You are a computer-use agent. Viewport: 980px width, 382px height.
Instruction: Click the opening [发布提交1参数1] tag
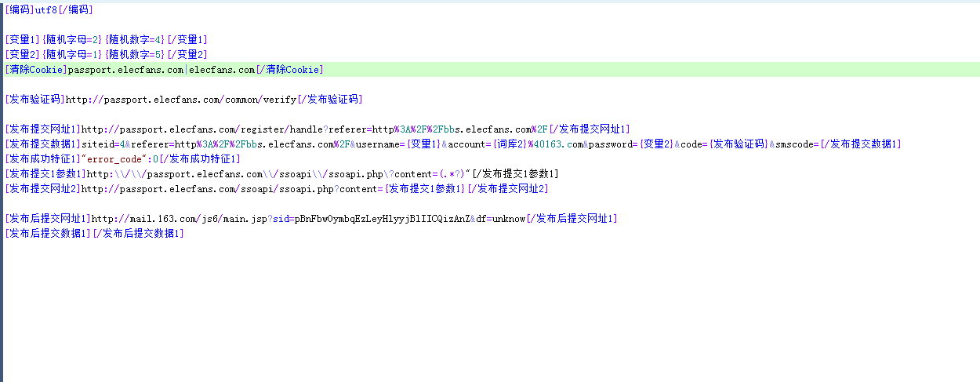point(45,174)
